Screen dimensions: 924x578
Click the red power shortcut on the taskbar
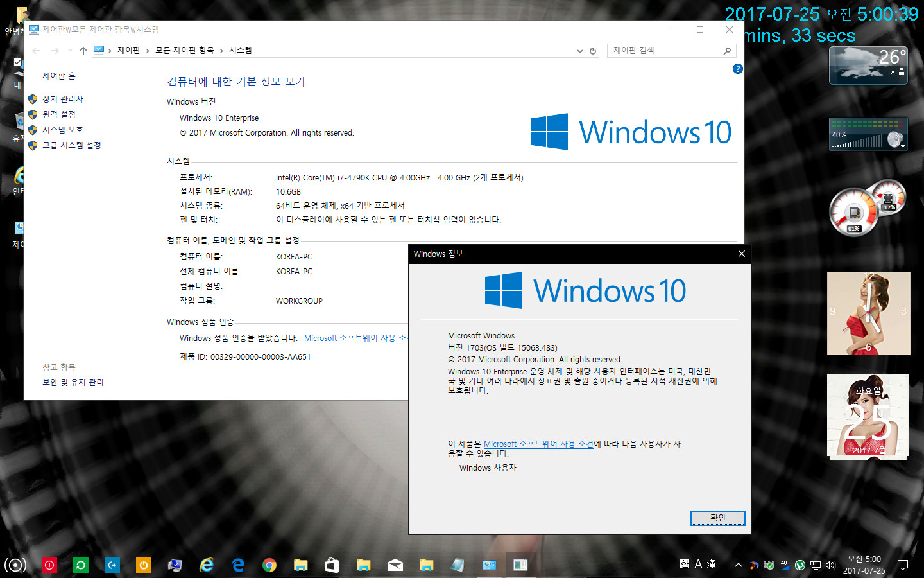point(49,565)
